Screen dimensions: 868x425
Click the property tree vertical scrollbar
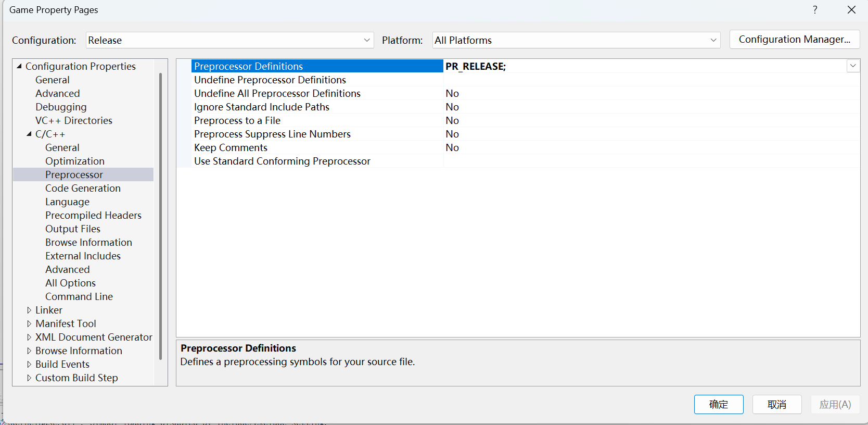(x=160, y=216)
